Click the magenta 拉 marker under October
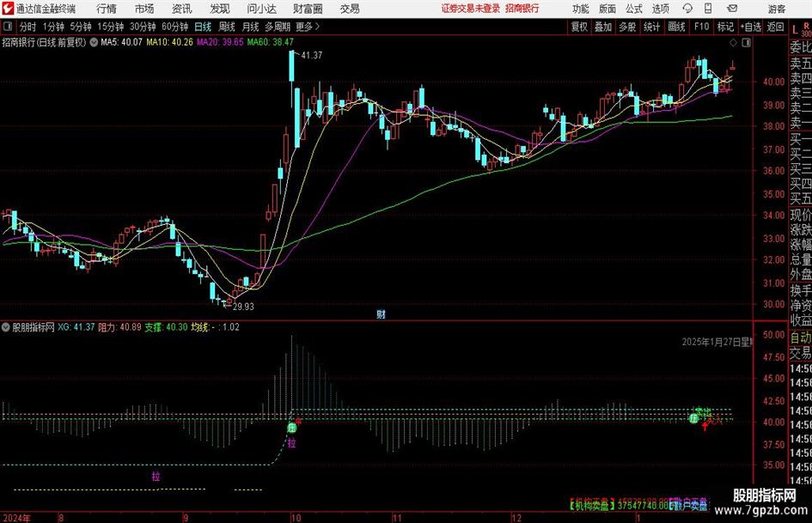The image size is (812, 523). (x=292, y=443)
